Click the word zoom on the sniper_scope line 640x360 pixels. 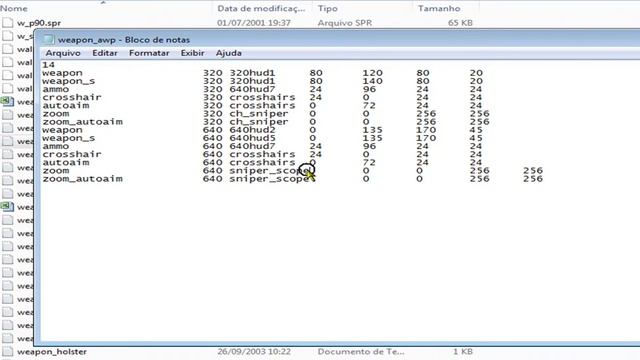pyautogui.click(x=56, y=171)
